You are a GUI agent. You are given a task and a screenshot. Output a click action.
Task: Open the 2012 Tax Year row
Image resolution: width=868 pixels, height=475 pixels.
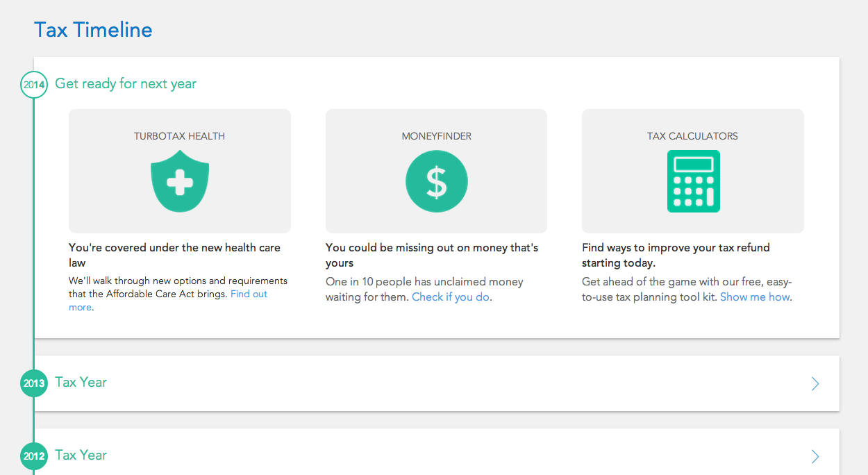[437, 452]
